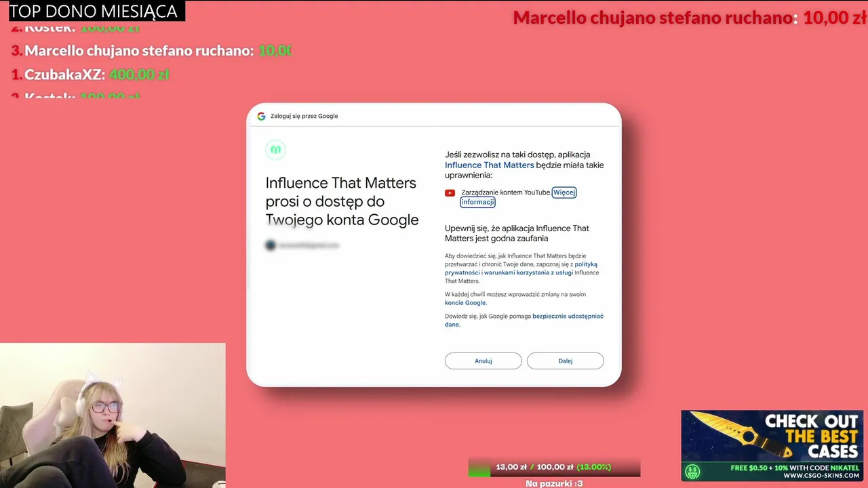868x488 pixels.
Task: Open the Influence That Matters app name link
Action: tap(489, 165)
